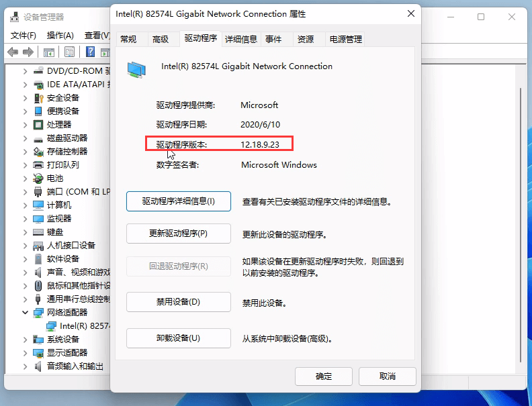Click the blue question mark help icon

(x=91, y=52)
